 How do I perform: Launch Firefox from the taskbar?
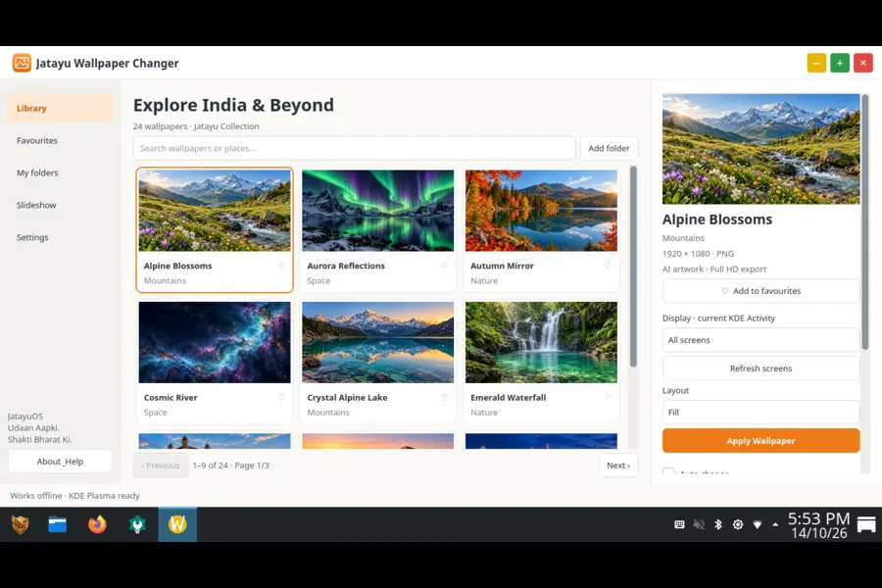click(97, 524)
